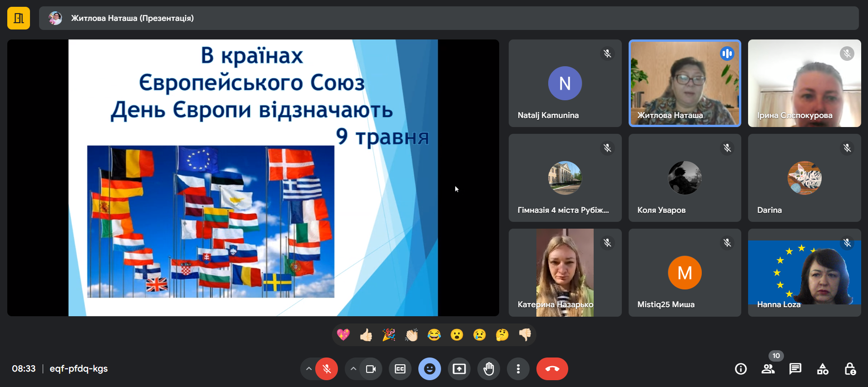The image size is (868, 387).
Task: Open meeting details info icon
Action: click(x=740, y=369)
